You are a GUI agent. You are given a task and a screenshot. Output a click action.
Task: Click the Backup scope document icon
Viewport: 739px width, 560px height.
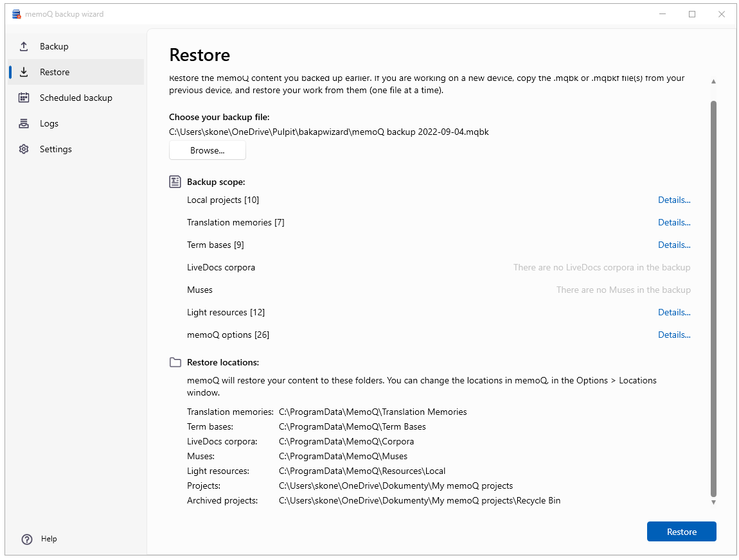point(175,182)
